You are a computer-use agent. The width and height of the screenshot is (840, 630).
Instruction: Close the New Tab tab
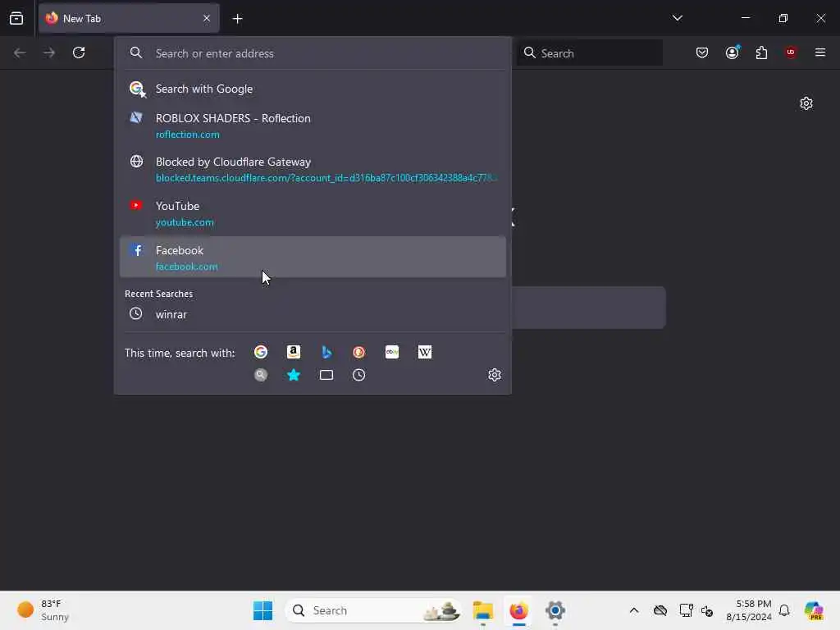point(207,18)
